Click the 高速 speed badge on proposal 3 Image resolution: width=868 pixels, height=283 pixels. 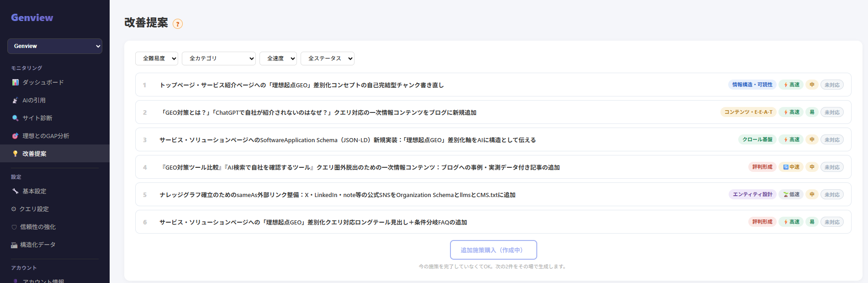point(792,139)
